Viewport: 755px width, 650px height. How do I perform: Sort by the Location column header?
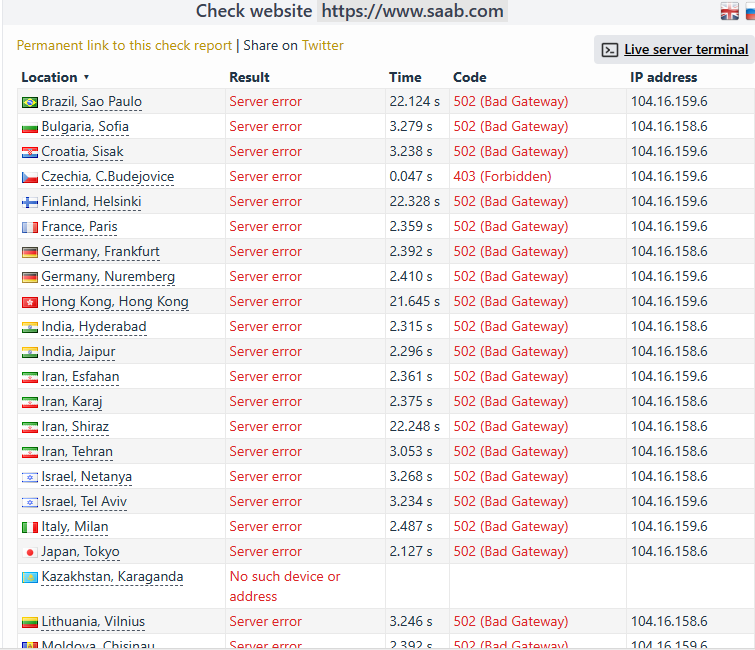tap(55, 77)
